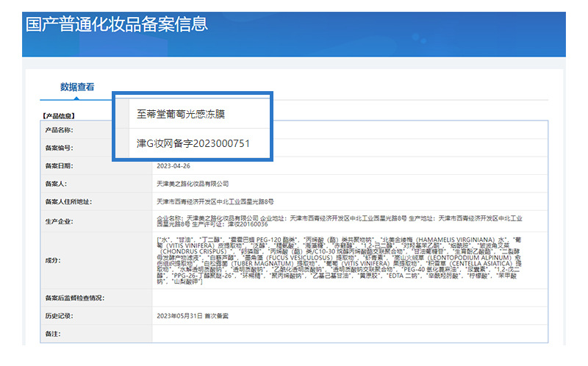588x366 pixels.
Task: Select the ingredients list beginning with 水, 甘油
Action: pos(339,261)
